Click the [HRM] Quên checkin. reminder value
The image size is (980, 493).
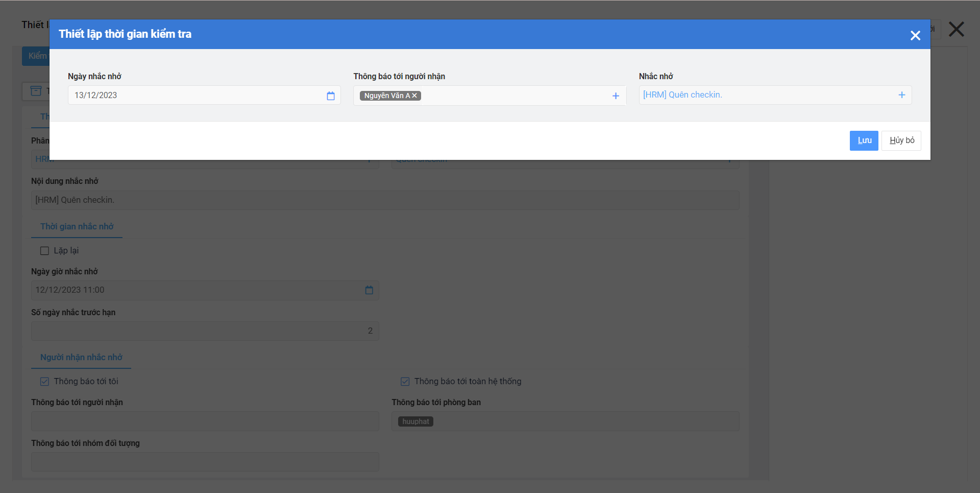(682, 95)
